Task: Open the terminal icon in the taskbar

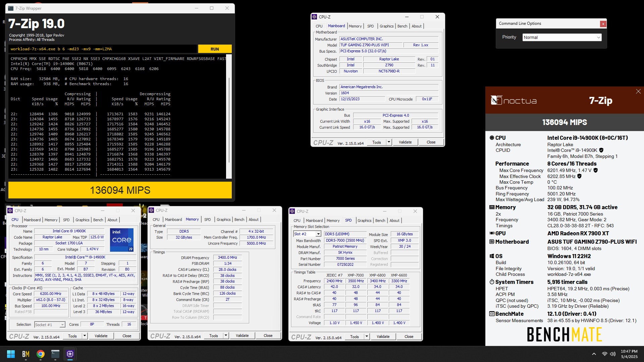Action: 55,354
